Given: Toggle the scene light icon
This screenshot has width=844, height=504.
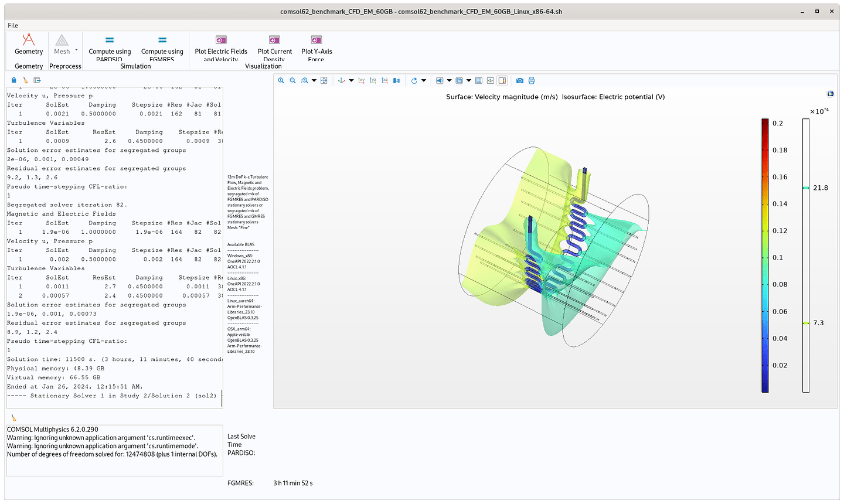Looking at the screenshot, I should [x=439, y=80].
